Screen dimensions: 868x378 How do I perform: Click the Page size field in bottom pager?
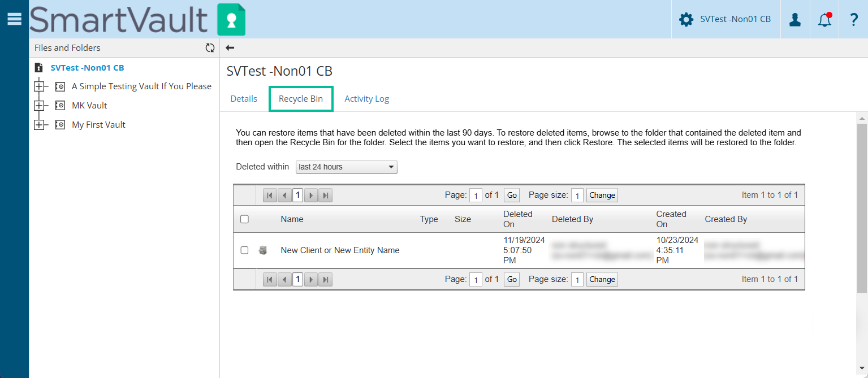pos(577,279)
